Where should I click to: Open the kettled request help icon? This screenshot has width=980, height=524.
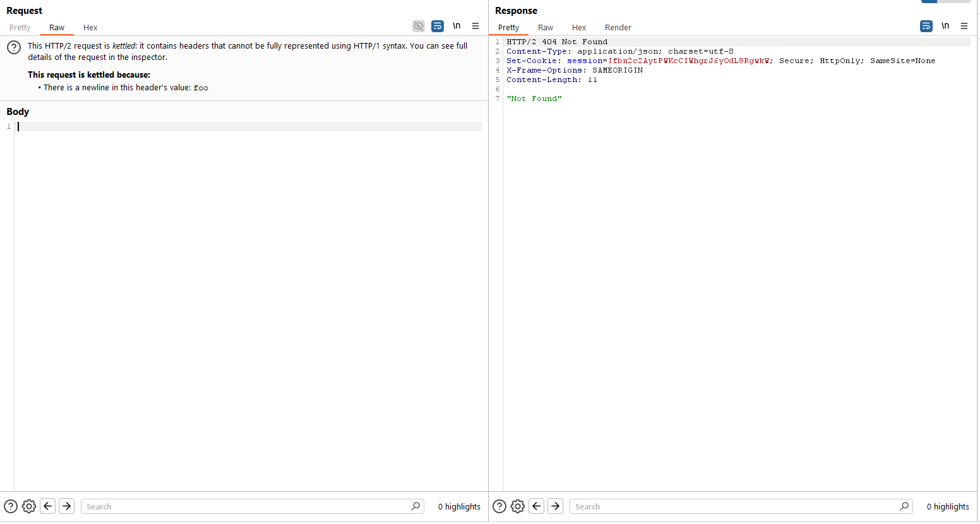[14, 48]
